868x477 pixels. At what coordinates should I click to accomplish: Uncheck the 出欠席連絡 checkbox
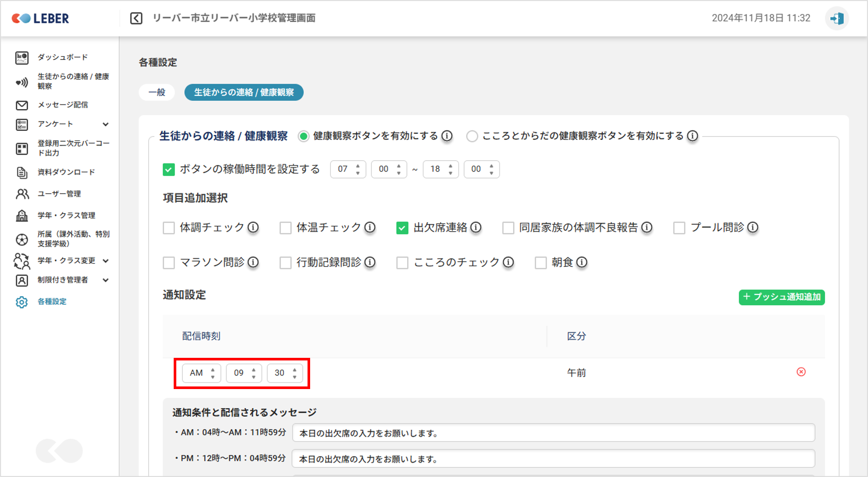pos(402,228)
